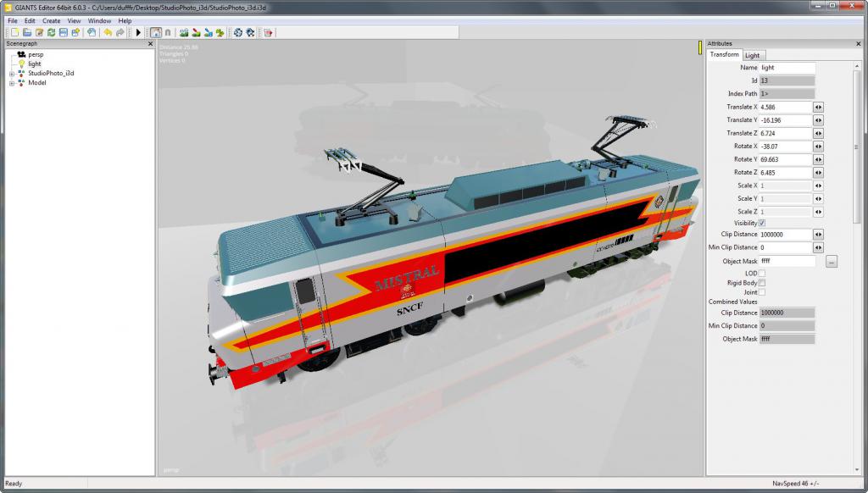
Task: Click the Save floppy disk icon
Action: click(x=63, y=33)
